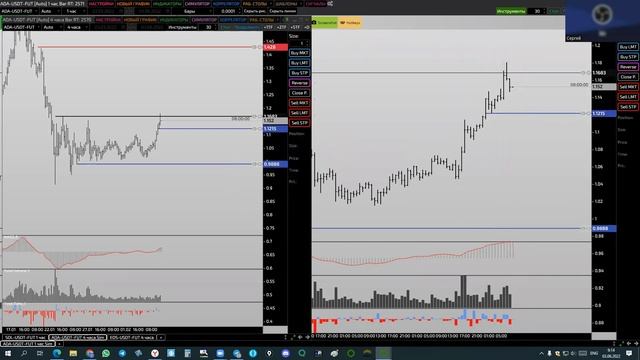The height and width of the screenshot is (360, 640).
Task: Open ИНДИКАТОРЫ in the 1 час window
Action: click(x=167, y=4)
